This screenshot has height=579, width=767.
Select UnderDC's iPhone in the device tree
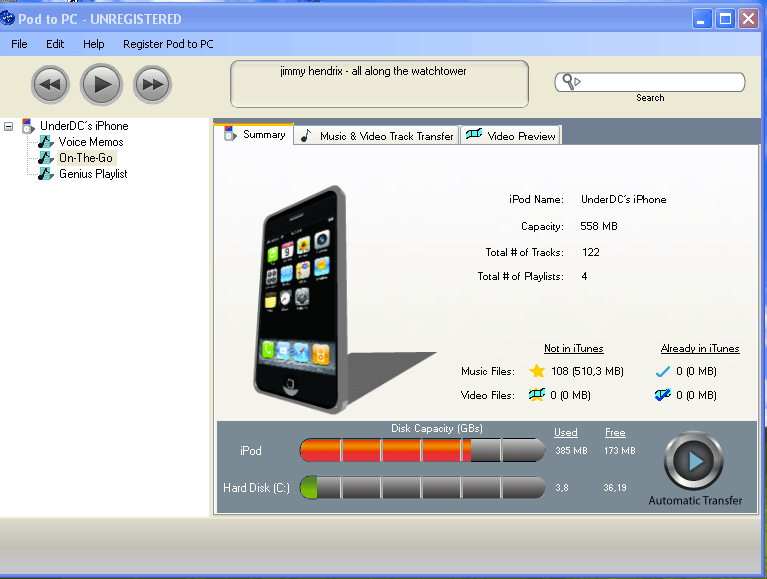pos(84,126)
